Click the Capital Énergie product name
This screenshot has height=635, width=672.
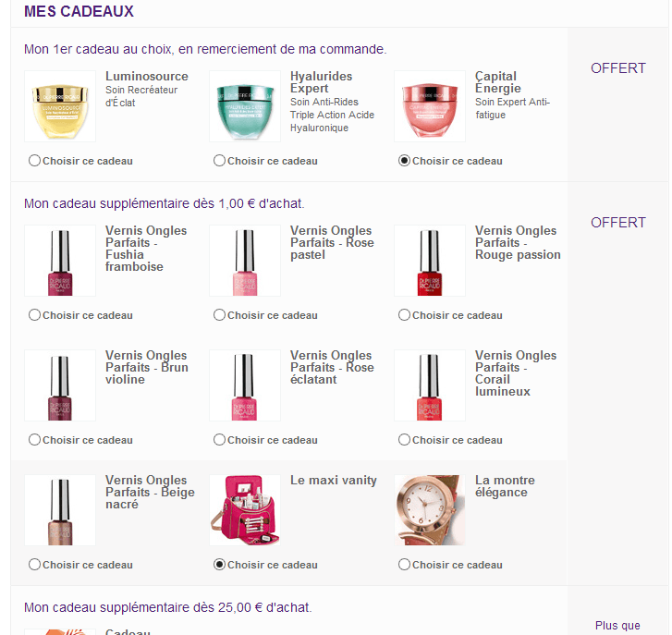click(x=498, y=82)
